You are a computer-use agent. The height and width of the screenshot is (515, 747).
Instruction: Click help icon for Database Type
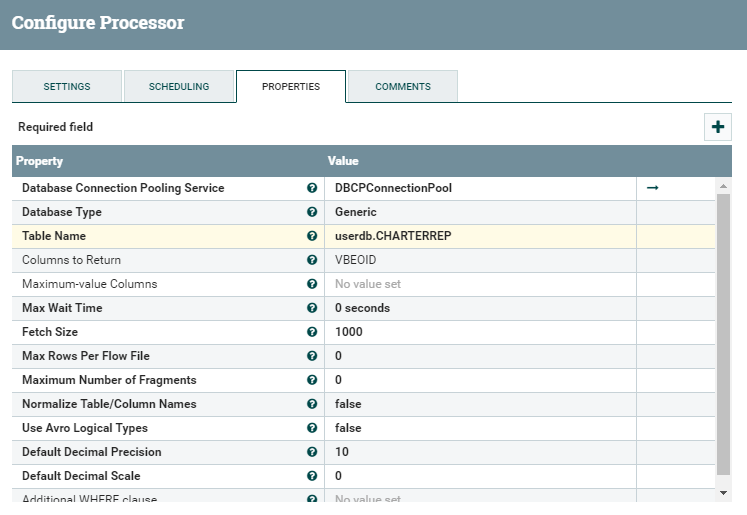click(312, 212)
